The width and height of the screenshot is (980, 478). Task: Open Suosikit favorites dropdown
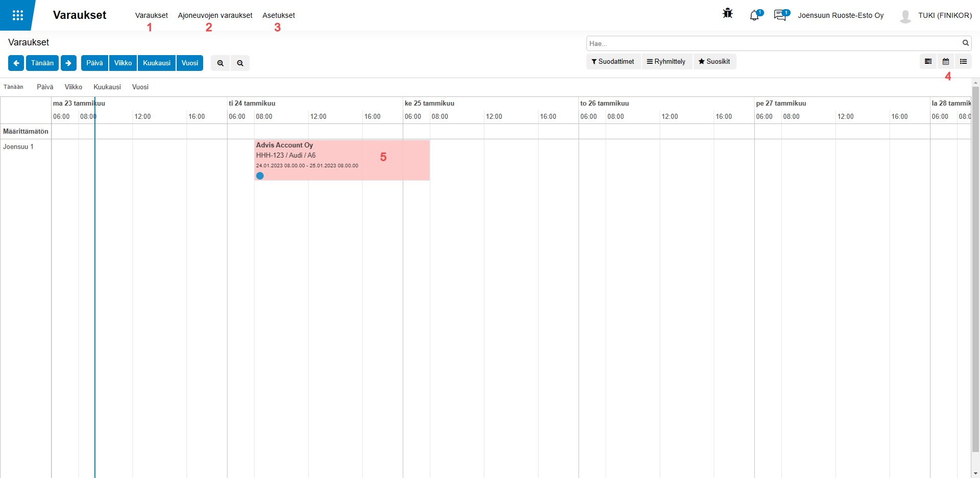point(715,61)
